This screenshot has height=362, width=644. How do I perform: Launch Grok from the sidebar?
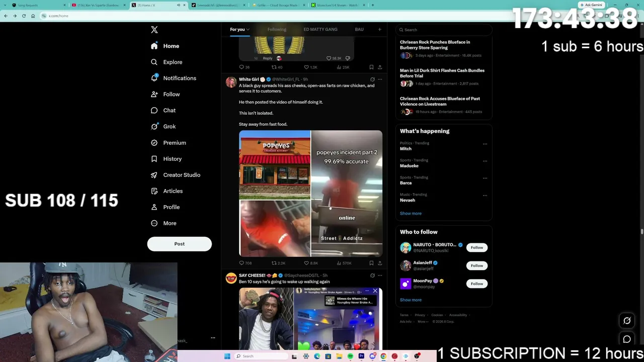163,126
